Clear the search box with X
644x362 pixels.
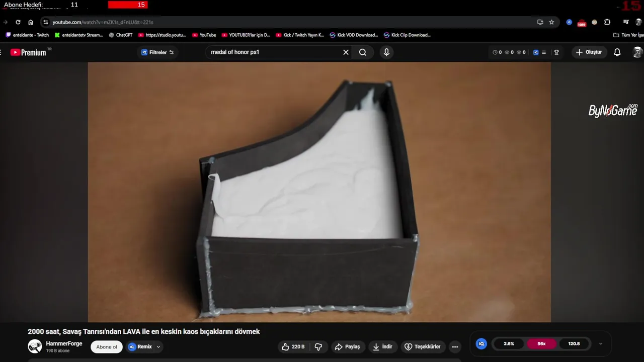point(346,52)
